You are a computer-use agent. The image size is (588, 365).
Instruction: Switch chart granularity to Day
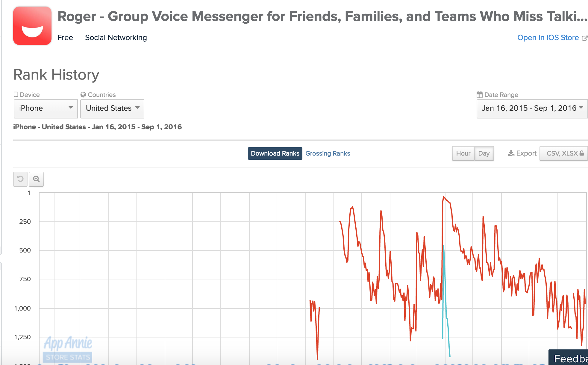point(484,153)
